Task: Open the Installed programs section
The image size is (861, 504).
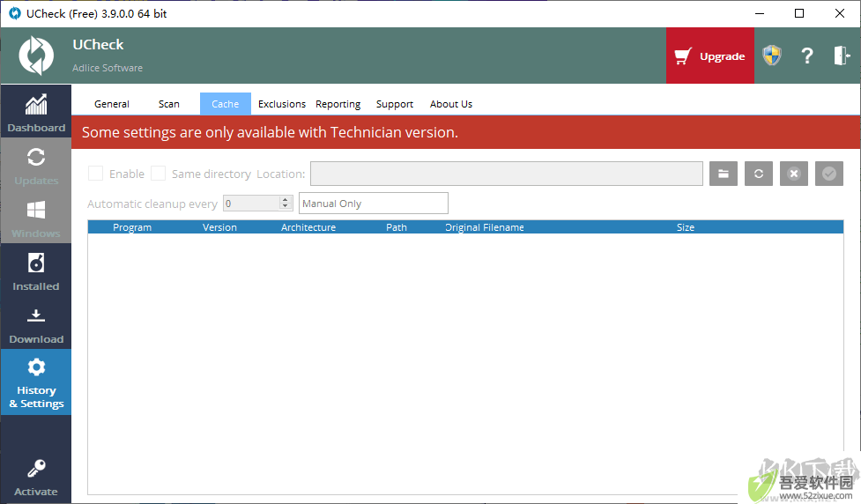Action: tap(36, 271)
